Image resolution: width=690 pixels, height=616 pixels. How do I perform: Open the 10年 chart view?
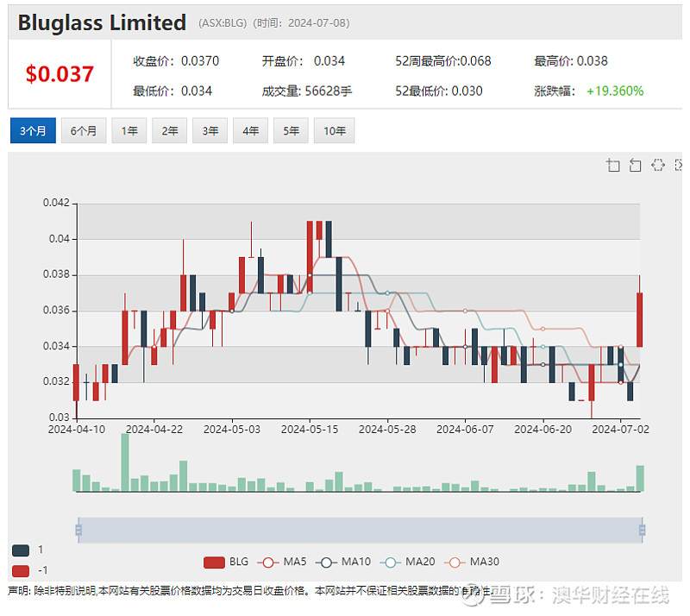click(334, 130)
